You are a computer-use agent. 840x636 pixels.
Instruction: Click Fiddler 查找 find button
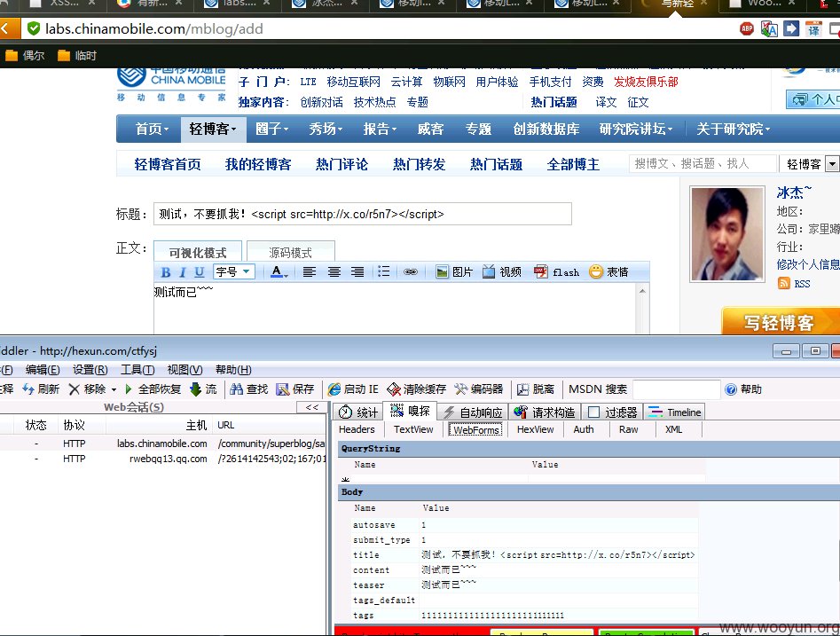pos(248,389)
